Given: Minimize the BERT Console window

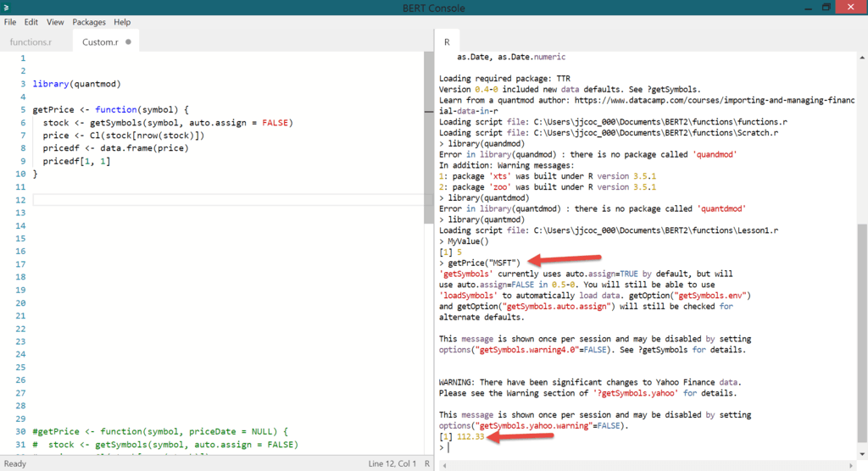Looking at the screenshot, I should tap(808, 8).
